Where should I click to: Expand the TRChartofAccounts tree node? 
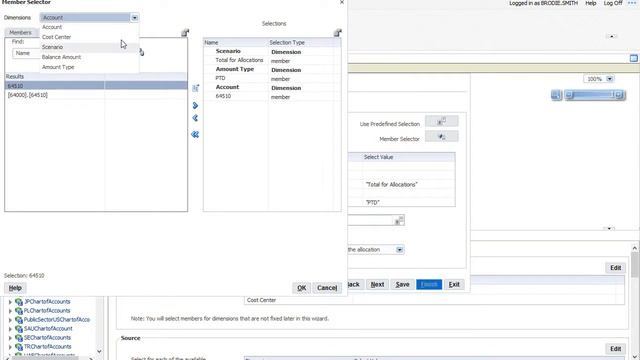10,347
